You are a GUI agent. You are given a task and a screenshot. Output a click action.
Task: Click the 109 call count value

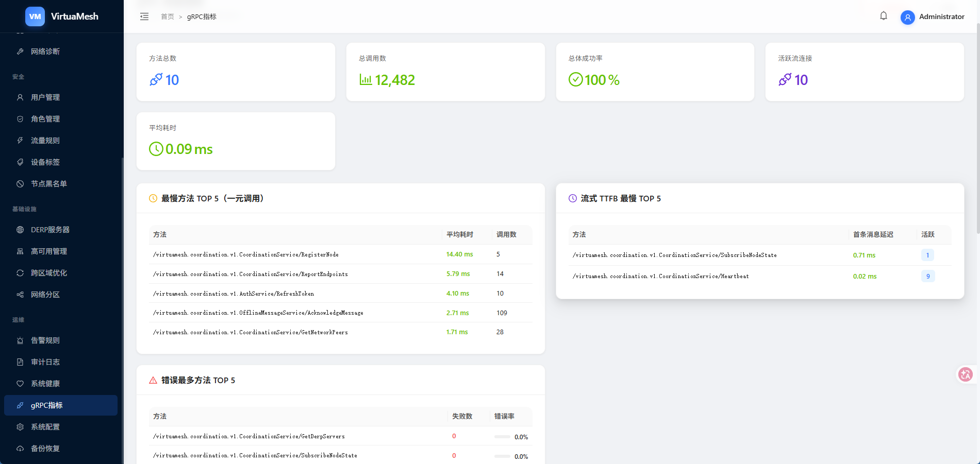(x=502, y=313)
